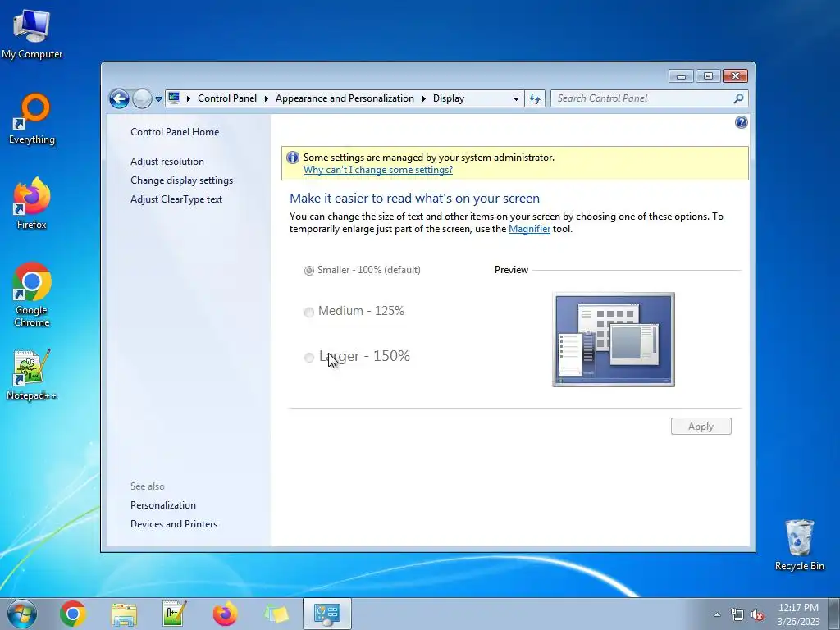This screenshot has height=630, width=840.
Task: Expand the arrow after Control Panel breadcrumb
Action: [x=267, y=98]
